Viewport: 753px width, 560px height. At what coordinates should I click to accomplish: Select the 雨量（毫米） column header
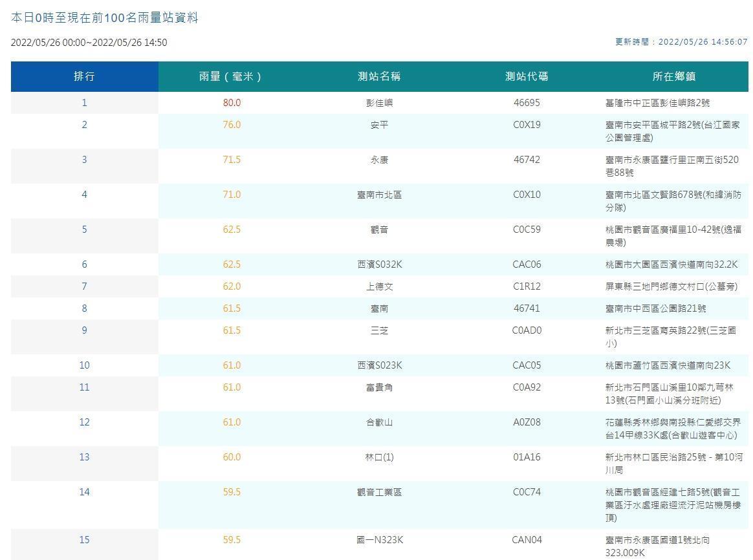pos(232,76)
